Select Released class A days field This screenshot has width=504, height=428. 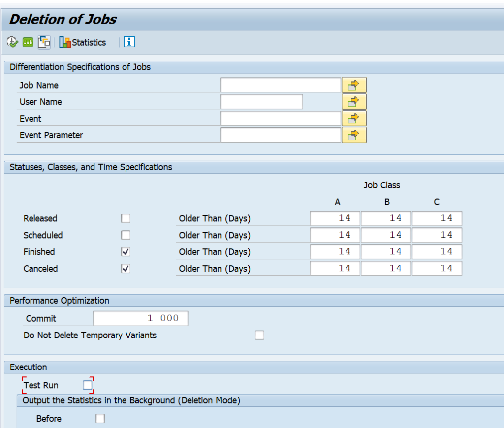click(335, 218)
